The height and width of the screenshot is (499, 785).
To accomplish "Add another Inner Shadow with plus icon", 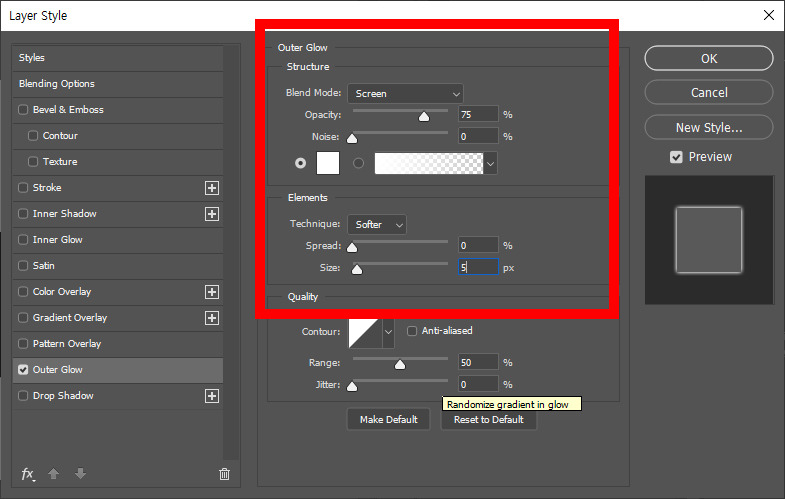I will pyautogui.click(x=212, y=214).
